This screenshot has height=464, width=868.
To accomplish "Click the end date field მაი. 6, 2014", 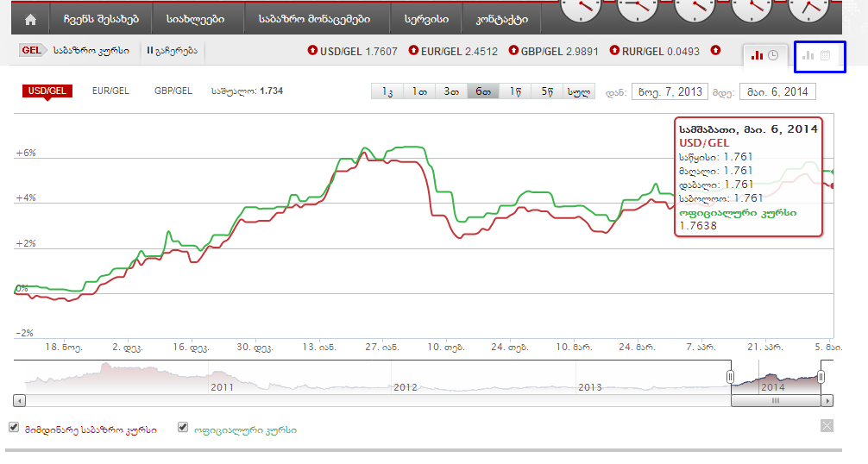I will pyautogui.click(x=777, y=91).
